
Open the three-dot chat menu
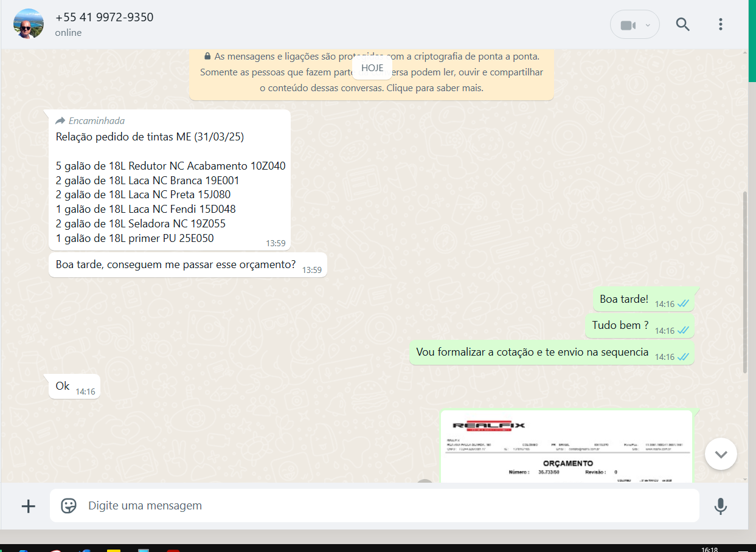pos(720,24)
